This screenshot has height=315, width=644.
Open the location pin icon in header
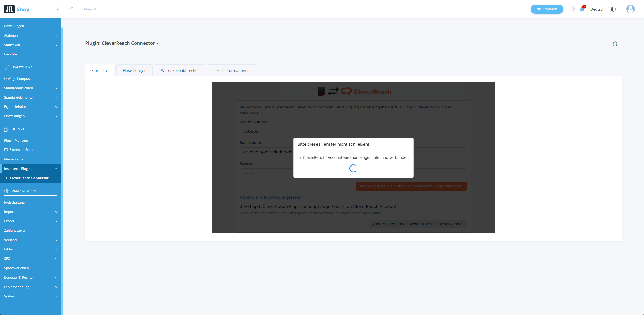click(573, 9)
